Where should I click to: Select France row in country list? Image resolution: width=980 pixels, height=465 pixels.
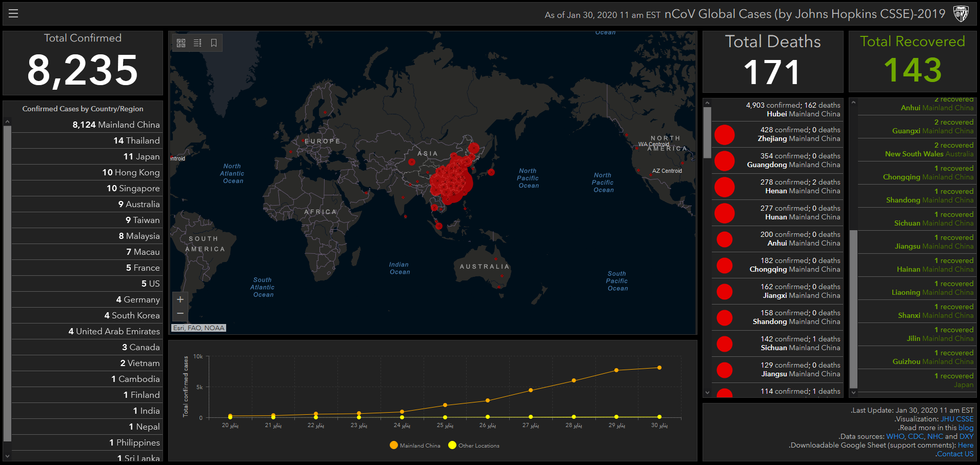click(x=87, y=268)
